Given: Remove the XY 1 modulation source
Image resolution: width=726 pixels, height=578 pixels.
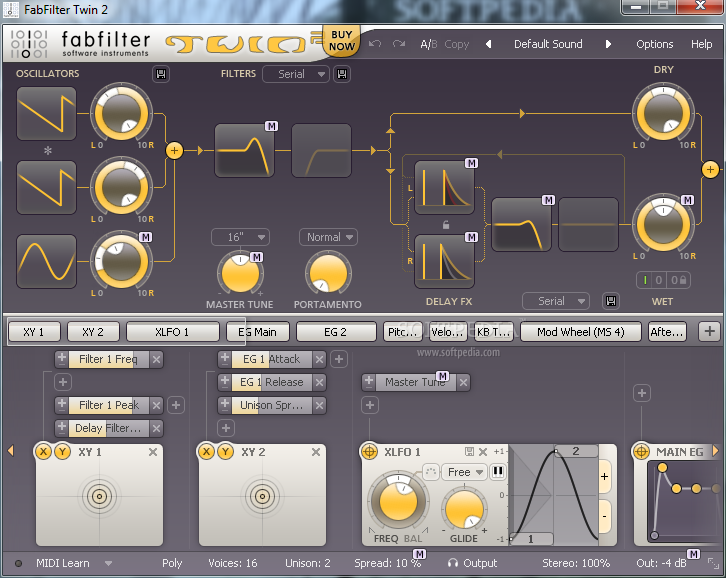Looking at the screenshot, I should coord(152,452).
